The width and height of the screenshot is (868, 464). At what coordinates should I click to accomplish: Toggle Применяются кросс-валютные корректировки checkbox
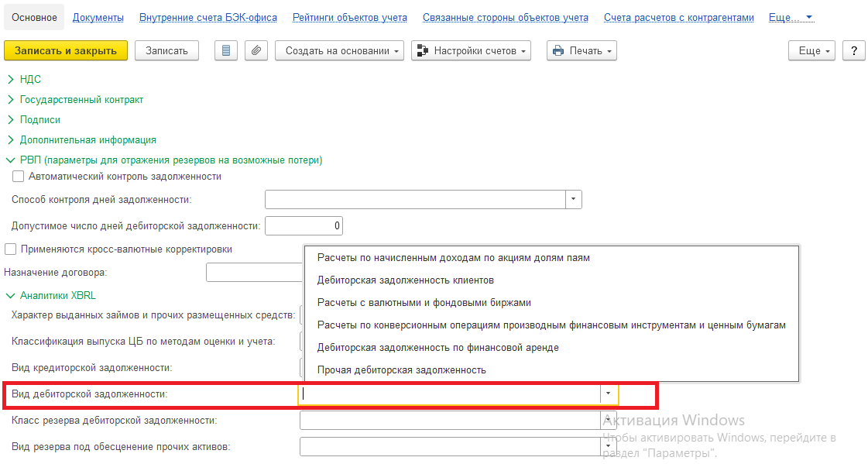[11, 249]
